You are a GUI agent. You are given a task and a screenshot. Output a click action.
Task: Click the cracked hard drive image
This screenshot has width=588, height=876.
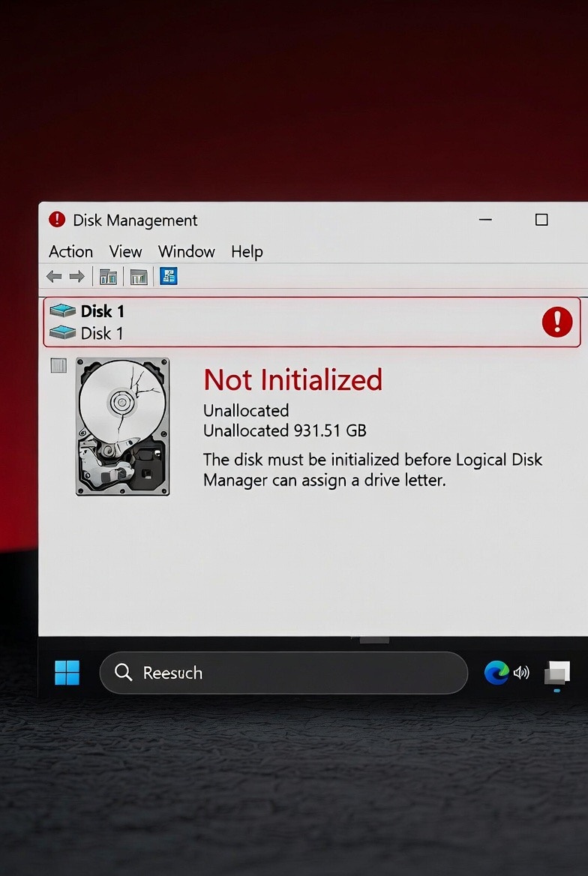point(122,426)
